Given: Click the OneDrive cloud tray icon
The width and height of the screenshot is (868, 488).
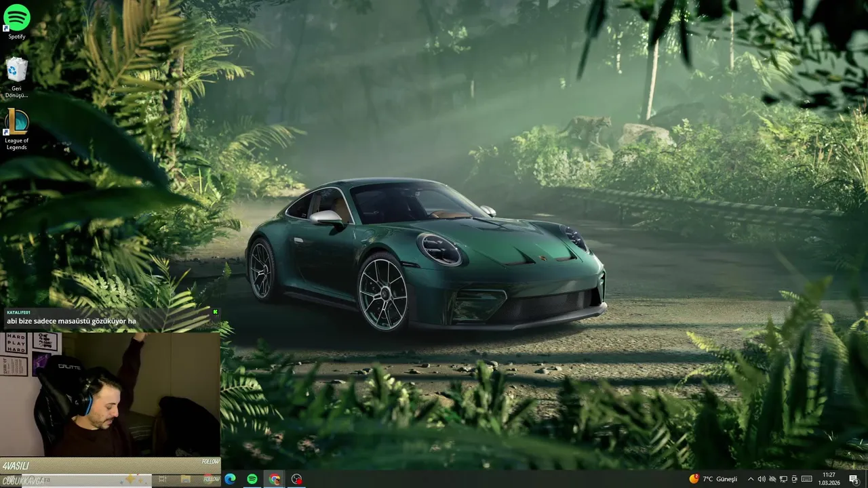Looking at the screenshot, I should tap(772, 479).
